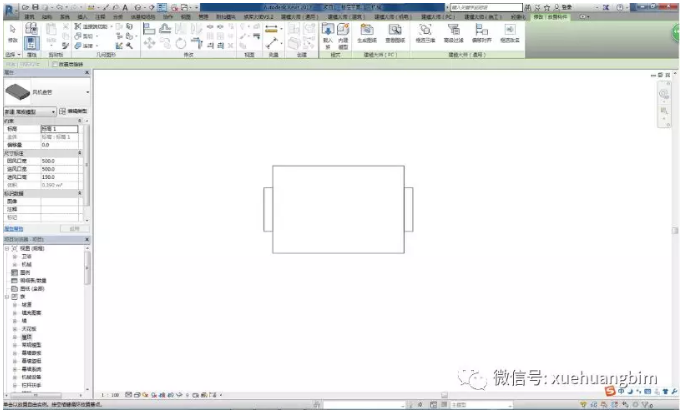Close the Project Browser panel
The width and height of the screenshot is (683, 413).
[x=87, y=239]
